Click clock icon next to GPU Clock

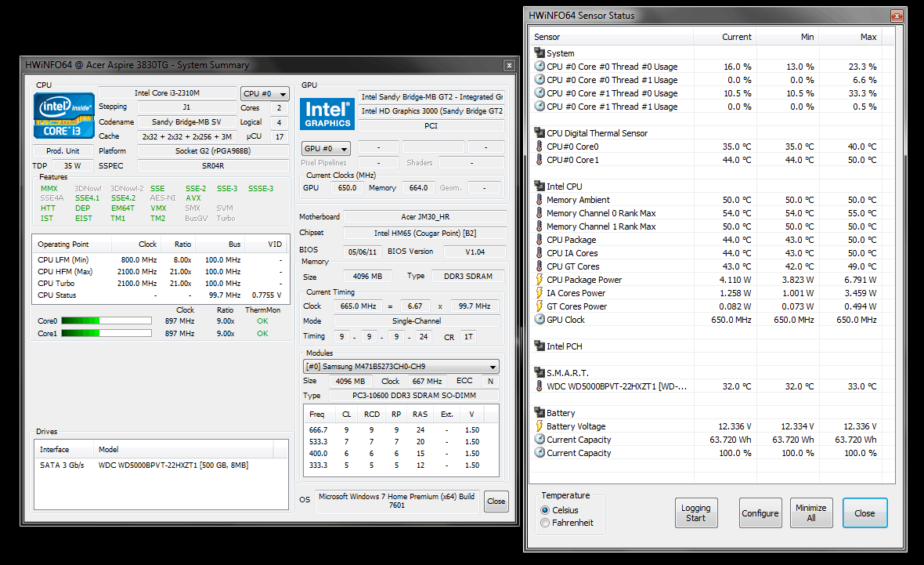[x=540, y=320]
